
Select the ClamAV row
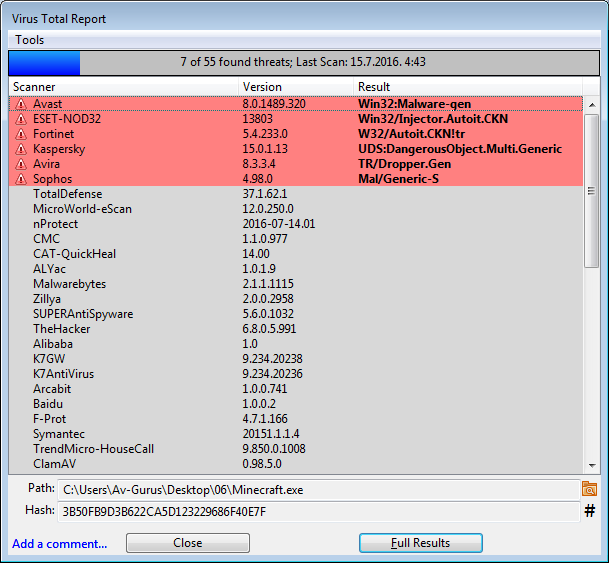[296, 464]
